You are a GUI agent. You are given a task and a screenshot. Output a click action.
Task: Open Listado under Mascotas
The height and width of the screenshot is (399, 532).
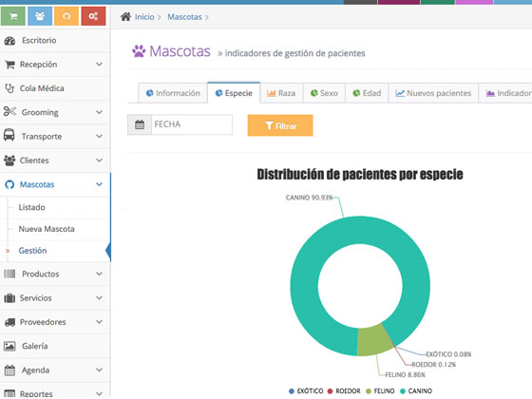[31, 207]
